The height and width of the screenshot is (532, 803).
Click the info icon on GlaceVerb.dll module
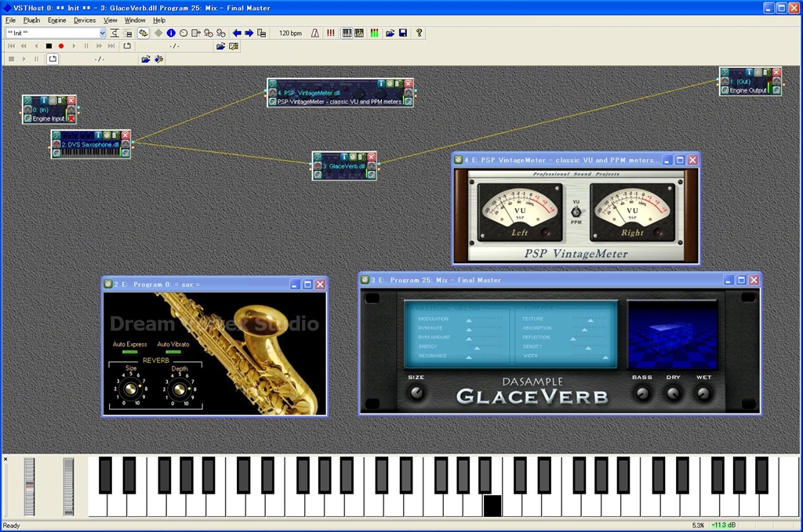[343, 157]
